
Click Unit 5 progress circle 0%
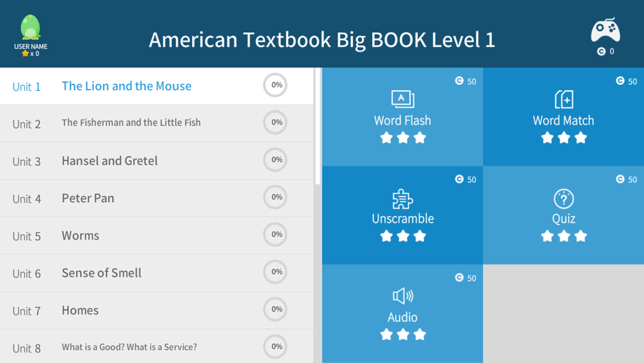[275, 235]
